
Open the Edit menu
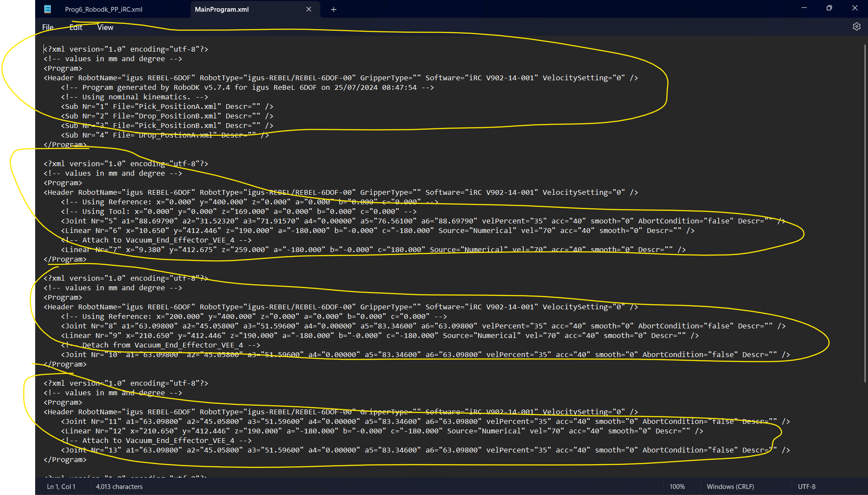pos(76,27)
